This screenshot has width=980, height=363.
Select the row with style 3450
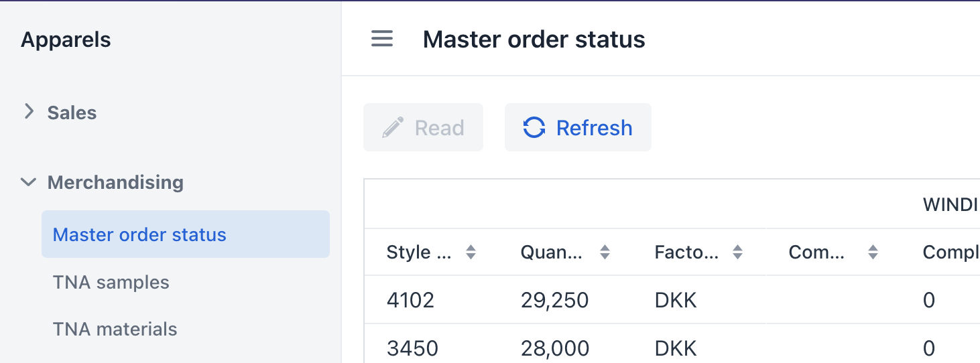672,346
